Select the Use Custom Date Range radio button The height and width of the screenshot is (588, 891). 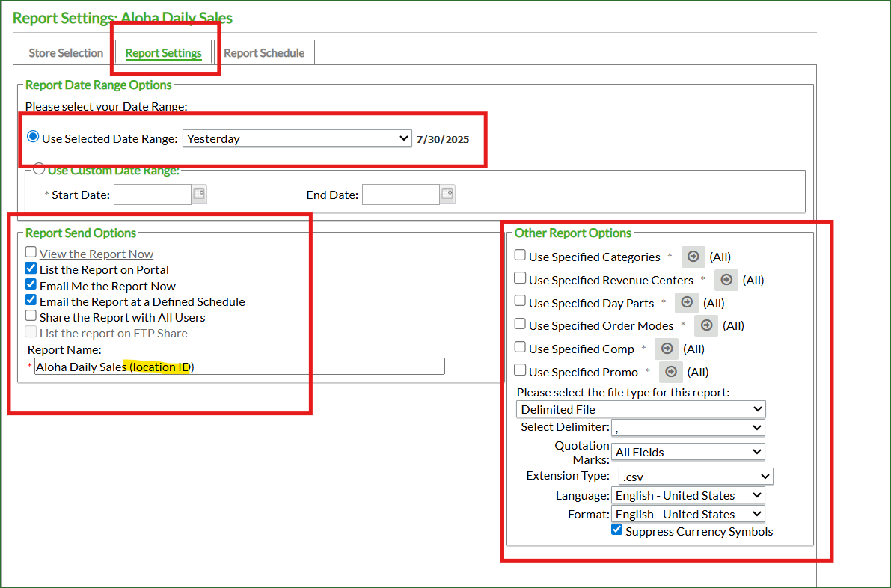coord(39,169)
